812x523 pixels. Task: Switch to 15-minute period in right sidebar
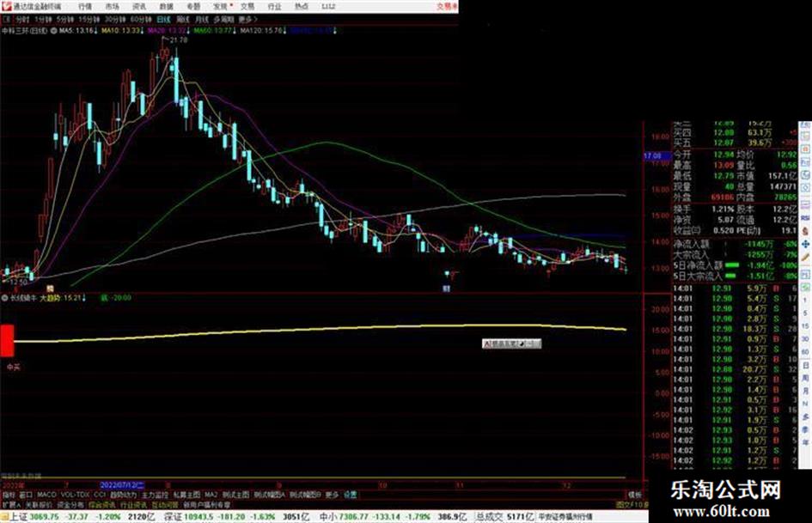tap(805, 326)
